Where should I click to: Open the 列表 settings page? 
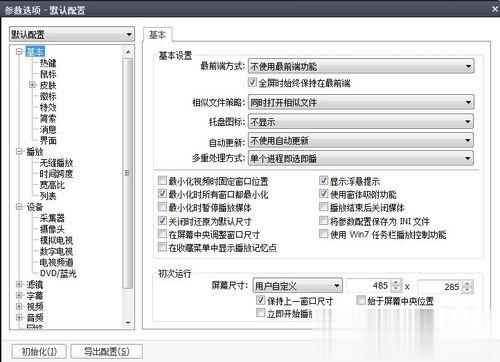coord(48,196)
